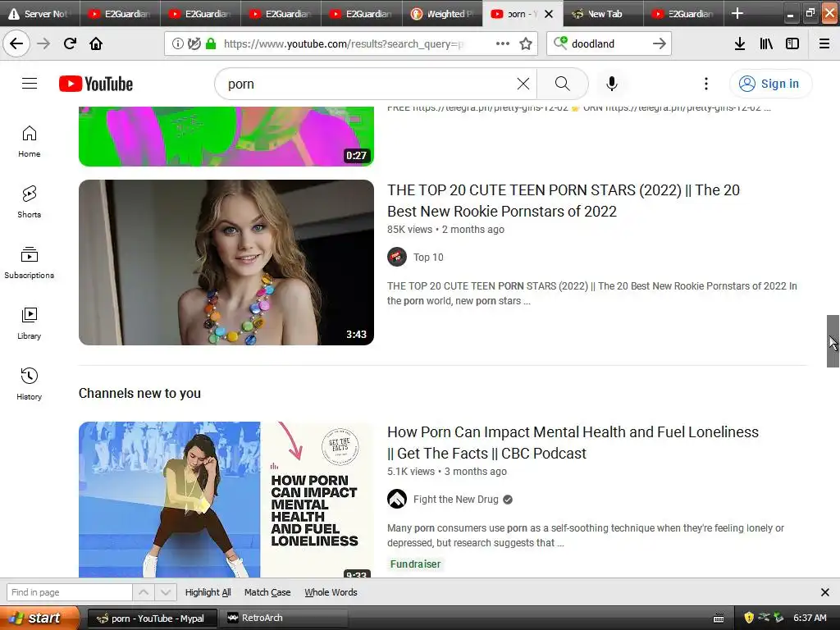The height and width of the screenshot is (630, 840).
Task: Select the Mypal YouTube taskbar button
Action: (x=152, y=618)
